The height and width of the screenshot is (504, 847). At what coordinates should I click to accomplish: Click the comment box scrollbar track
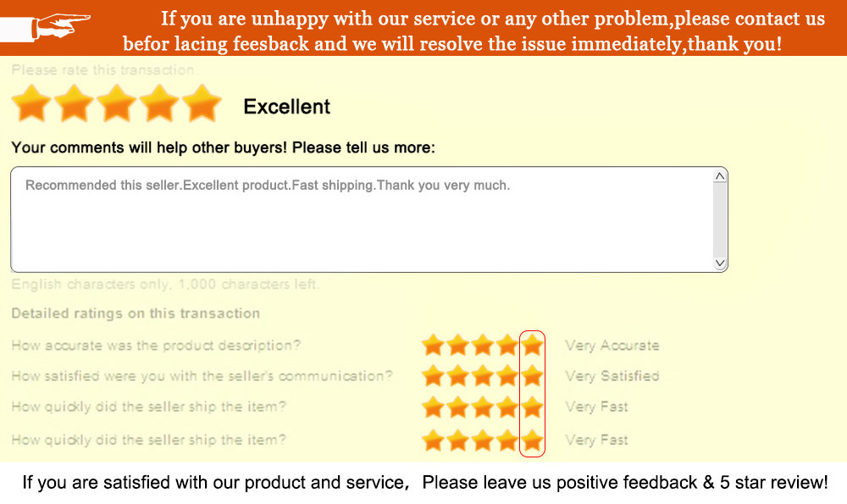point(720,220)
